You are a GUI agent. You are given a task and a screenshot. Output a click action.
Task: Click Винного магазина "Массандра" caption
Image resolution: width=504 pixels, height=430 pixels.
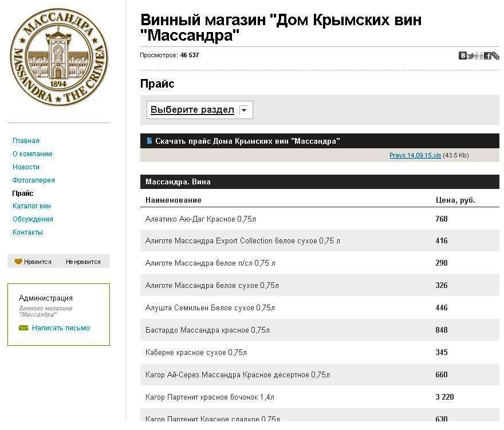(x=46, y=311)
